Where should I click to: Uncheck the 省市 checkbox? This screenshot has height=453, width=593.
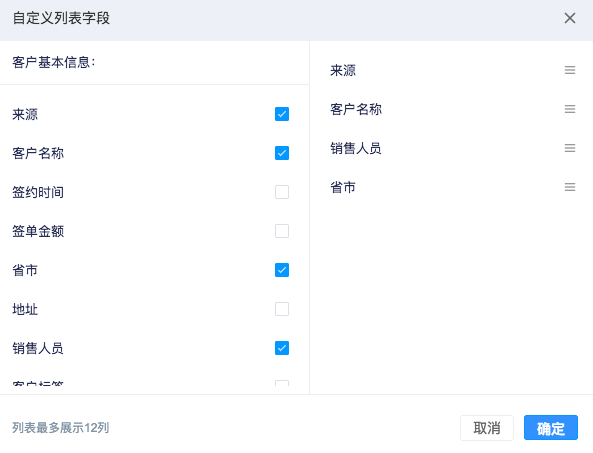[282, 270]
